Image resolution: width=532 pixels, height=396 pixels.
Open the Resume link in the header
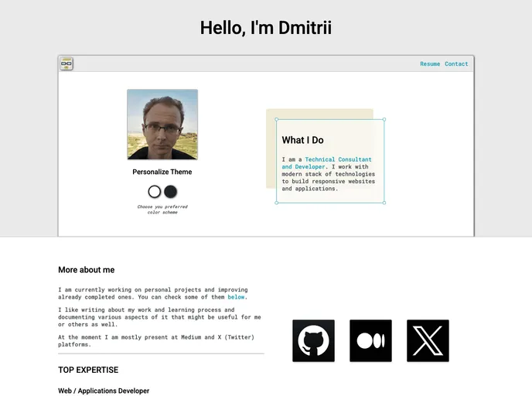click(430, 64)
